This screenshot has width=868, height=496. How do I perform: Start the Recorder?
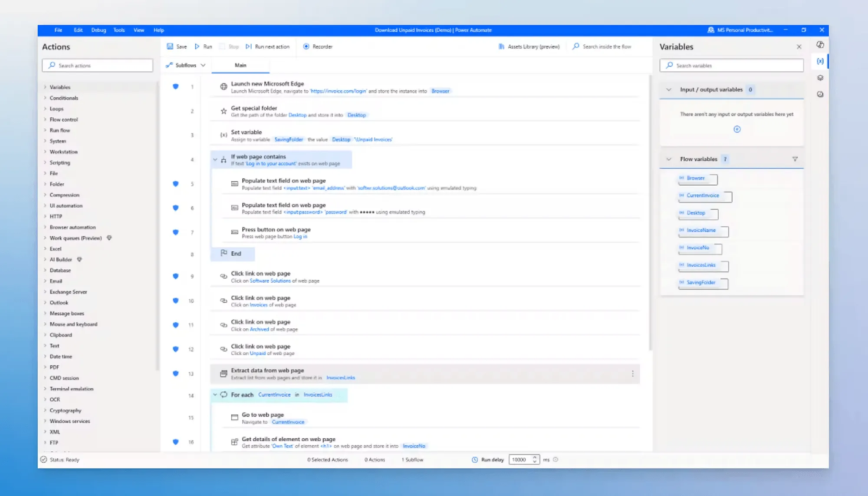coord(318,46)
